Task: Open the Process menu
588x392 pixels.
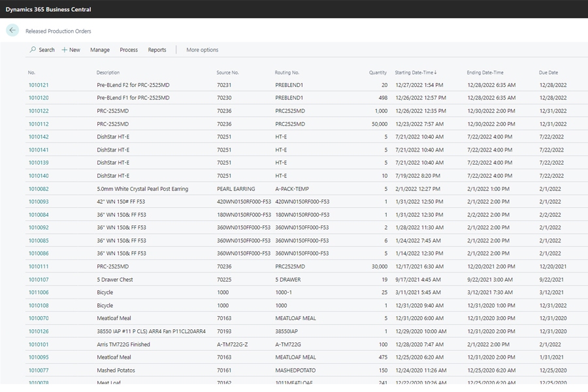Action: (129, 50)
